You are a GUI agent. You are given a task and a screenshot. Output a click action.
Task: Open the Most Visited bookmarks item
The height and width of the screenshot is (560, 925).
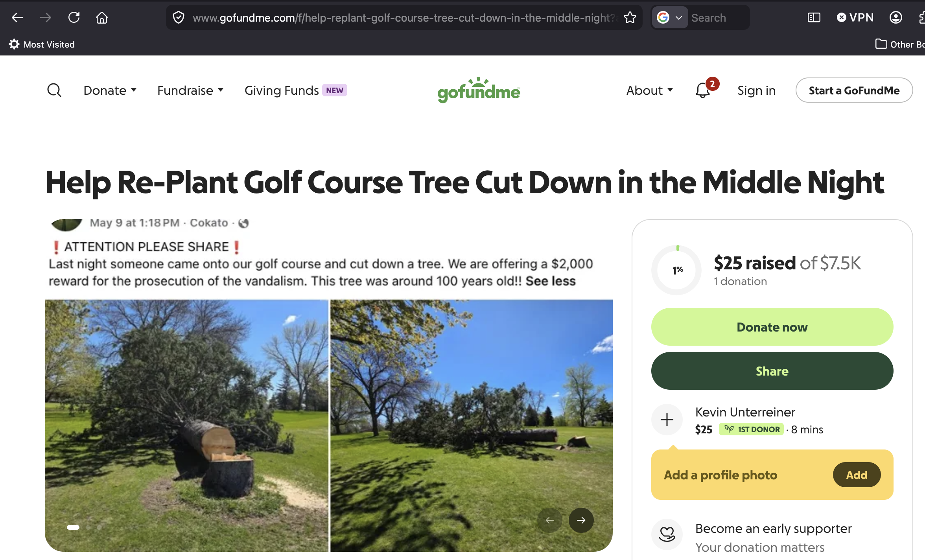click(42, 44)
